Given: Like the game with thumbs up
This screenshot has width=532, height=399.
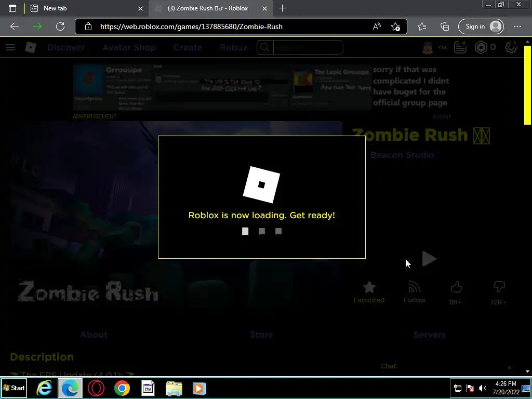Looking at the screenshot, I should click(456, 293).
